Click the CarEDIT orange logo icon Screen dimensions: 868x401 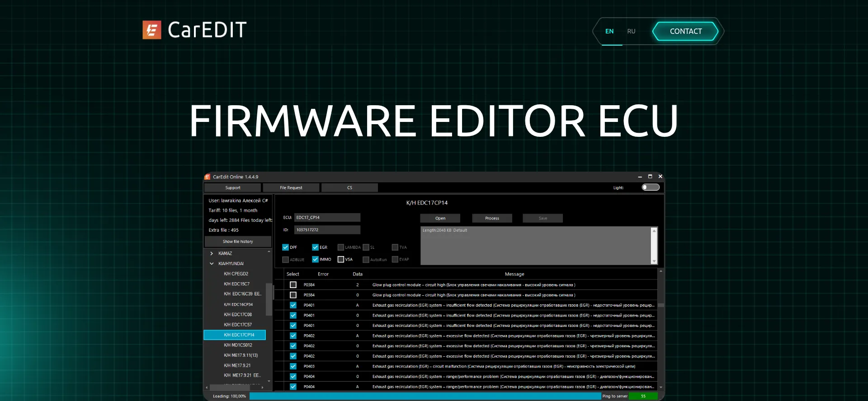pos(152,30)
